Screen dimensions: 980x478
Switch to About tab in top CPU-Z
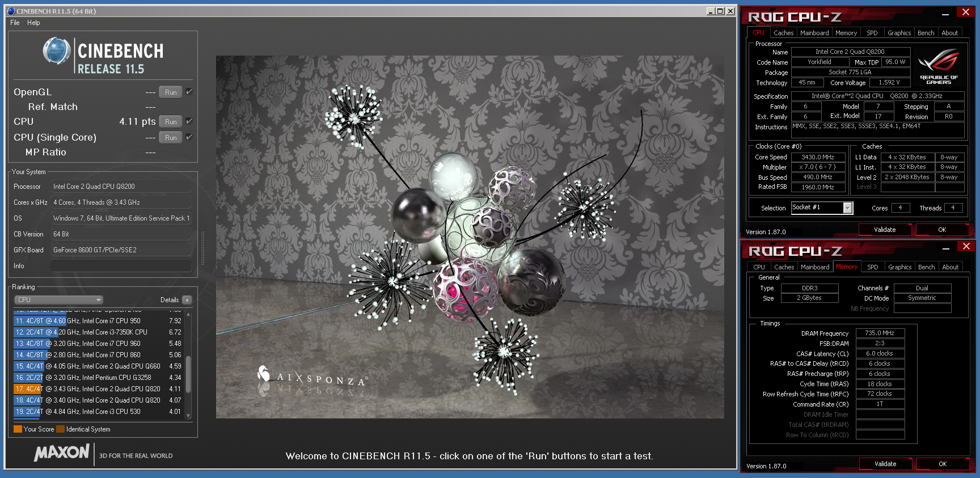pyautogui.click(x=950, y=33)
